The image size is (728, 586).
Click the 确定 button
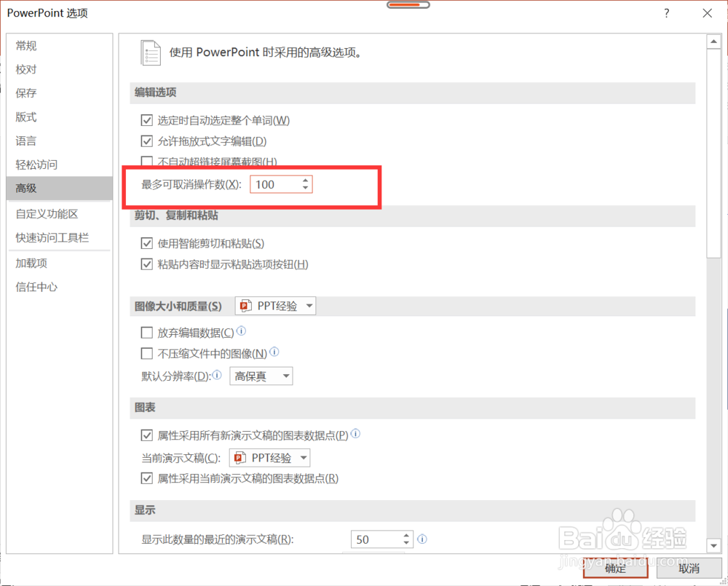tap(616, 569)
